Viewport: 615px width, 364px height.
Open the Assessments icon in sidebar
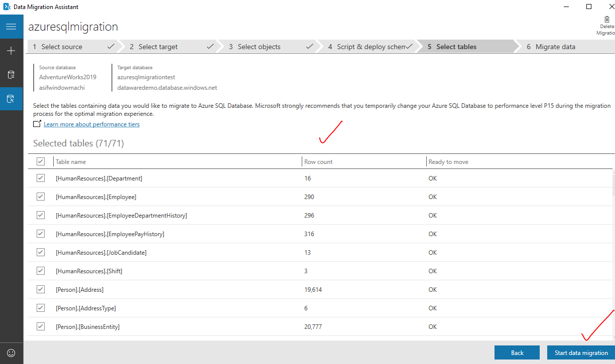pos(11,75)
